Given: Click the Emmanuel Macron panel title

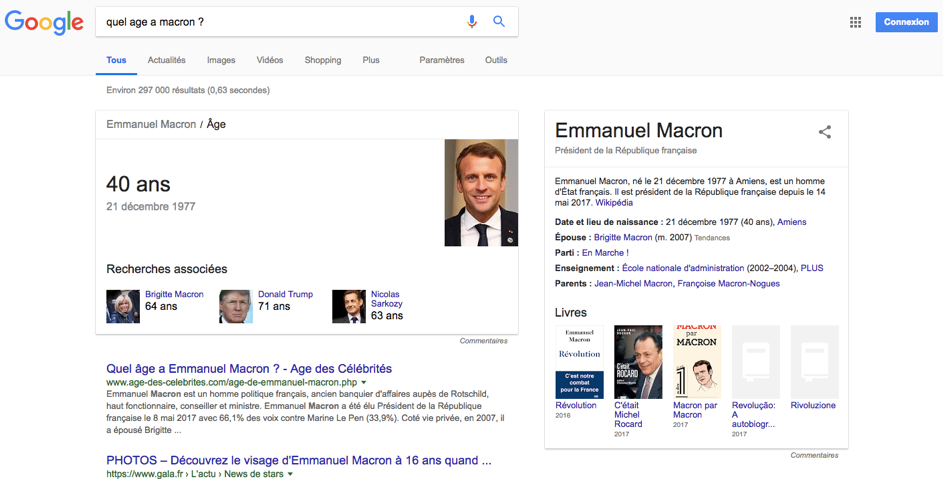Looking at the screenshot, I should [639, 131].
